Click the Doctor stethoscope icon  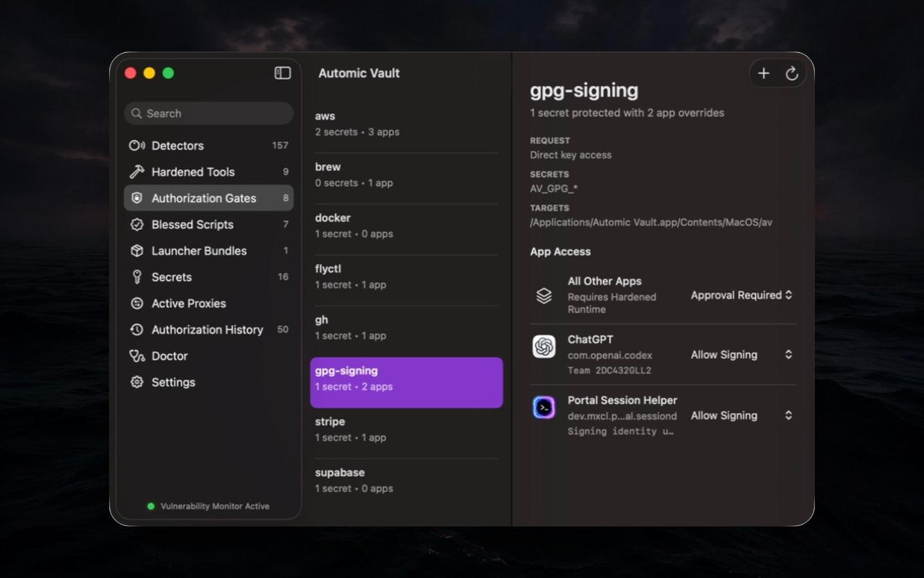pyautogui.click(x=137, y=356)
